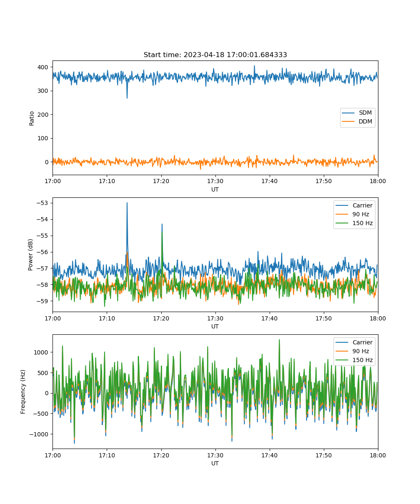Click the green 150 Hz line sample in Power legend
The width and height of the screenshot is (420, 504).
pos(343,223)
